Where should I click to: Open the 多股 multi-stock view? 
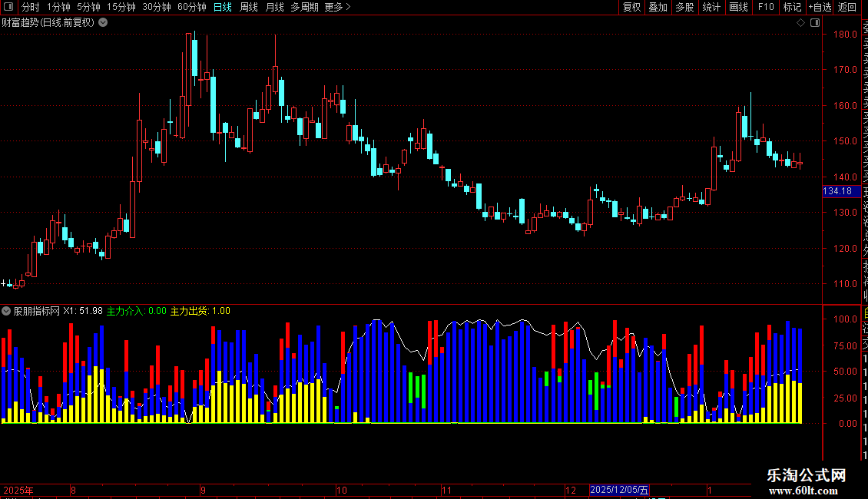[684, 7]
